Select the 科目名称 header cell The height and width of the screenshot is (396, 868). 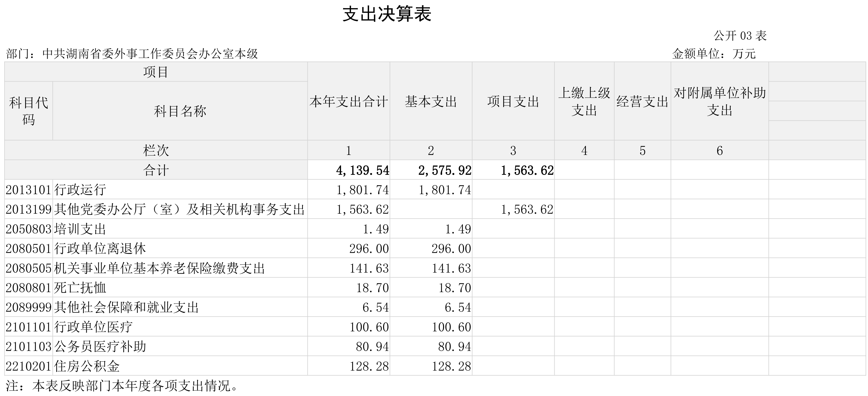(x=180, y=111)
